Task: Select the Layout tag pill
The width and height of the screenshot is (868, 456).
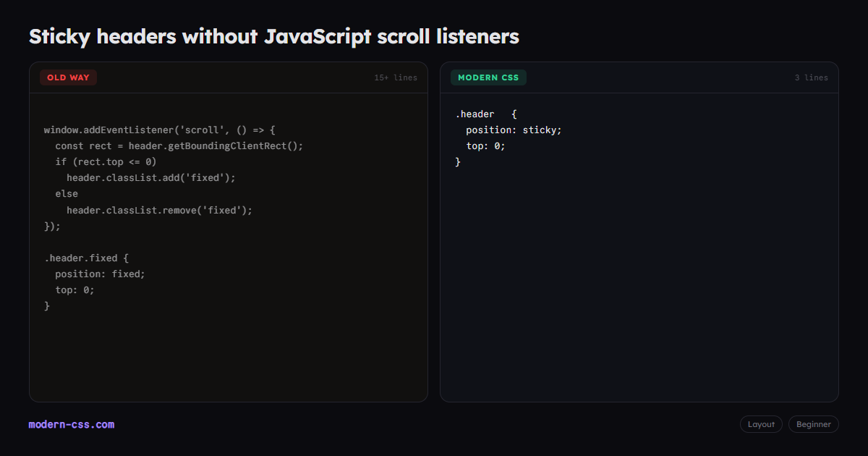Action: click(761, 424)
